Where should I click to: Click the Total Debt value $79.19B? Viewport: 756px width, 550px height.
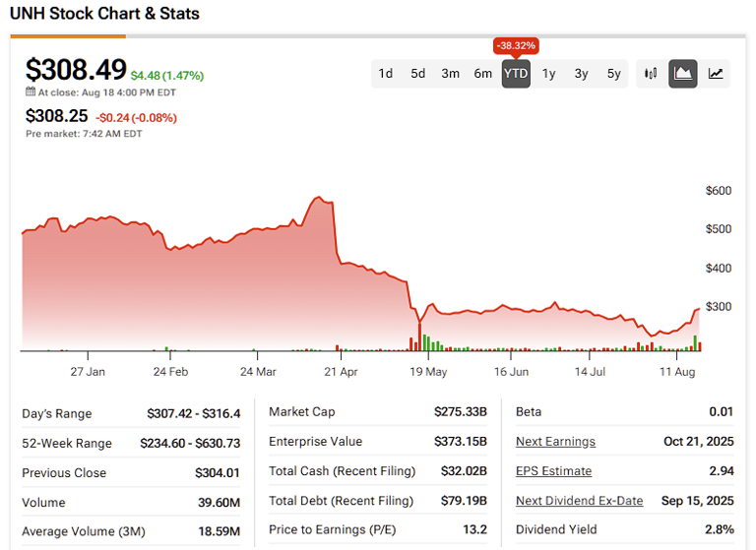click(464, 501)
